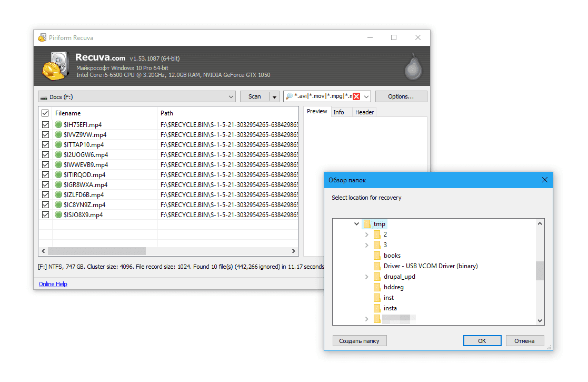Image resolution: width=588 pixels, height=382 pixels.
Task: Click folder tree scrollbar down arrow
Action: click(540, 321)
